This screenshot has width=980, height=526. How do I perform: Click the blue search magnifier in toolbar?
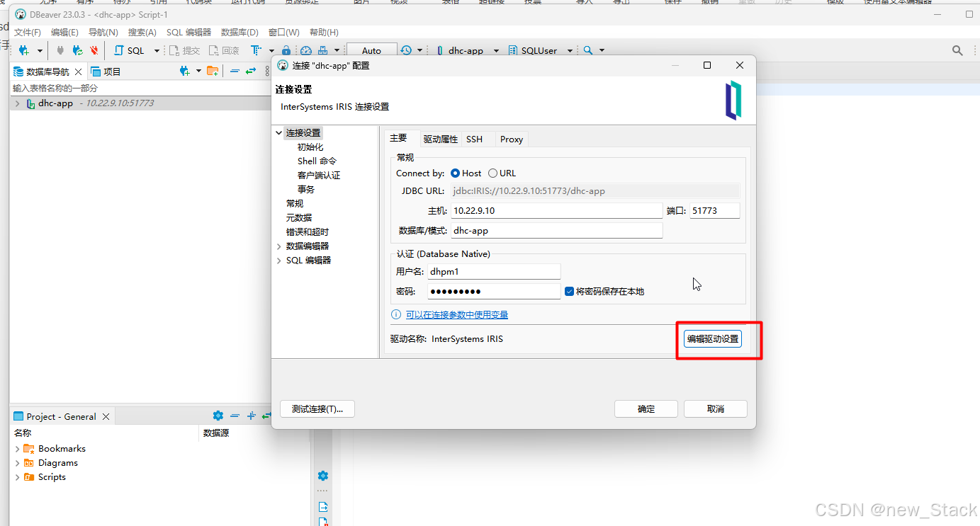[587, 50]
